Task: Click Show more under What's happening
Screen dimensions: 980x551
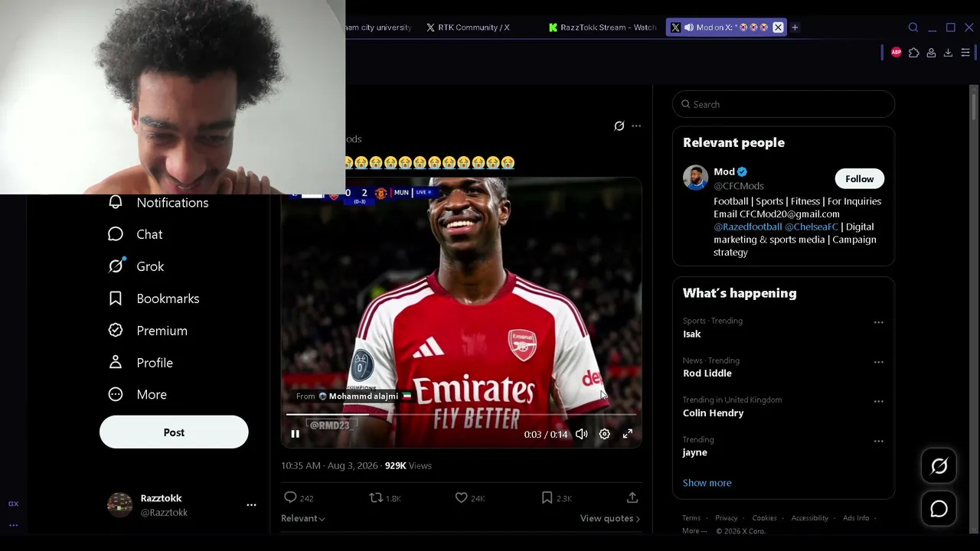Action: tap(707, 483)
